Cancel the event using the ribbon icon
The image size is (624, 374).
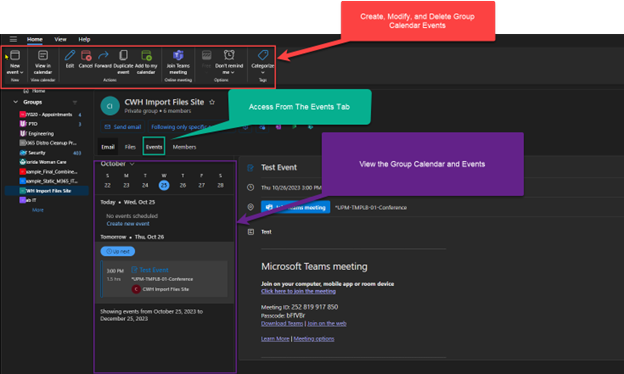86,55
